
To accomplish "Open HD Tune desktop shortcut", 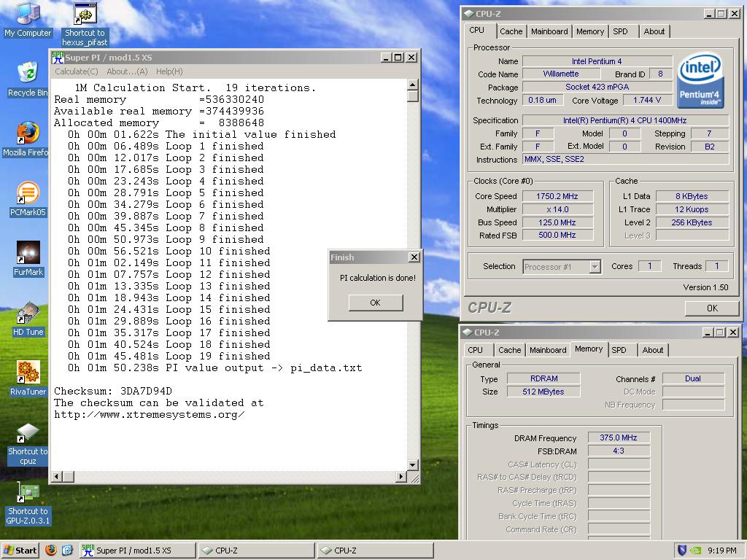I will point(28,319).
